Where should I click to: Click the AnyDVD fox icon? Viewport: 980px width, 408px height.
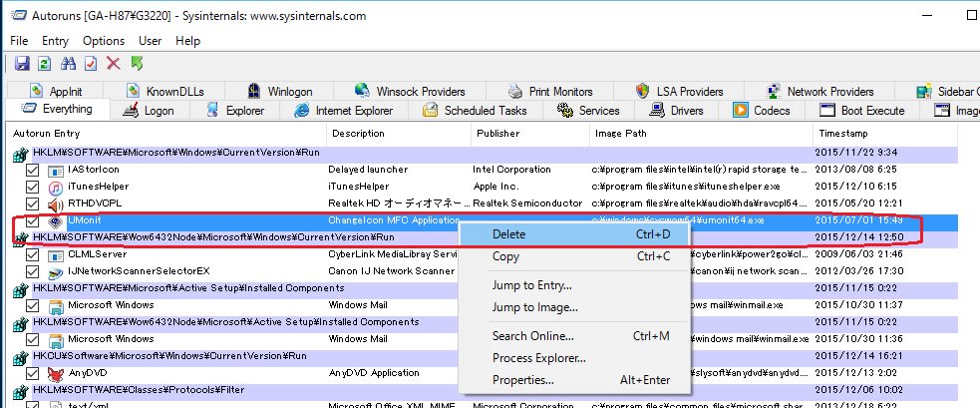[56, 373]
